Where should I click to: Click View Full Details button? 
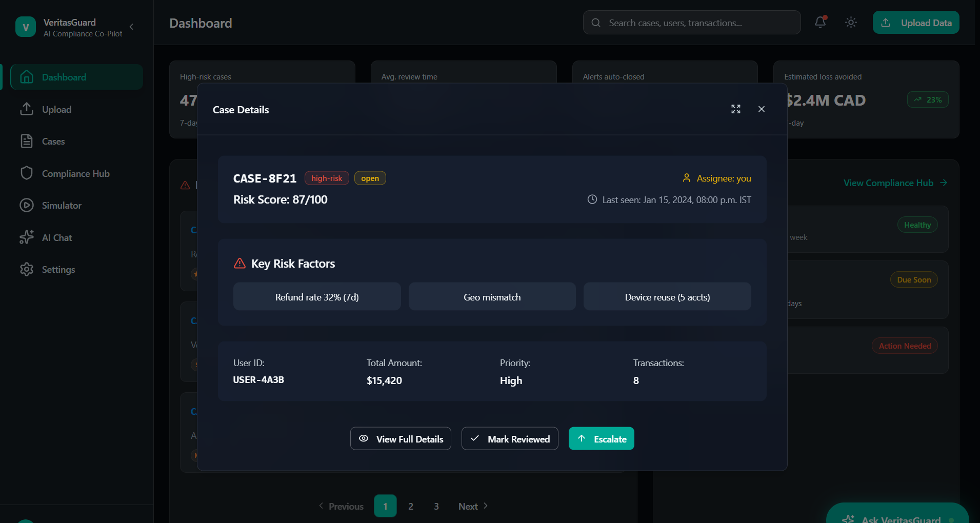[401, 438]
